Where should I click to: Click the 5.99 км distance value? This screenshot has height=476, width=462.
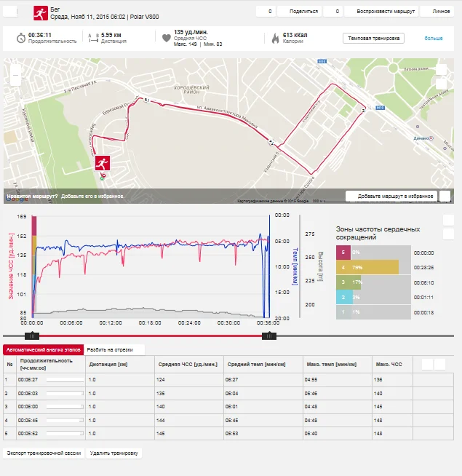[111, 35]
